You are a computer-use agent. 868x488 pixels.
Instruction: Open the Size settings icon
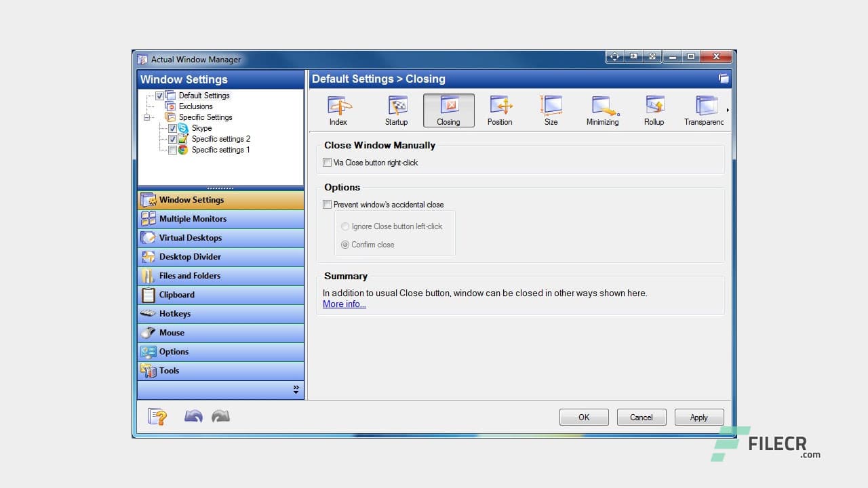pyautogui.click(x=551, y=108)
